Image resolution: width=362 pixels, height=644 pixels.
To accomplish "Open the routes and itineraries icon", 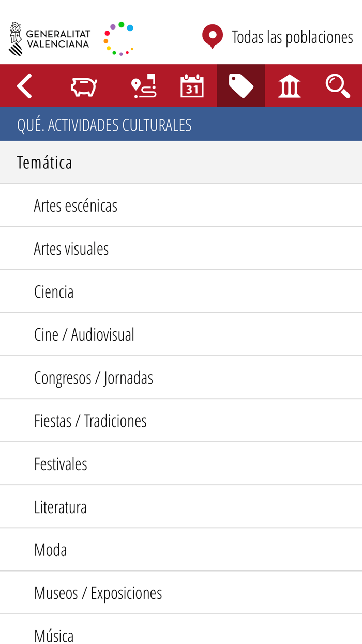I will (x=143, y=85).
